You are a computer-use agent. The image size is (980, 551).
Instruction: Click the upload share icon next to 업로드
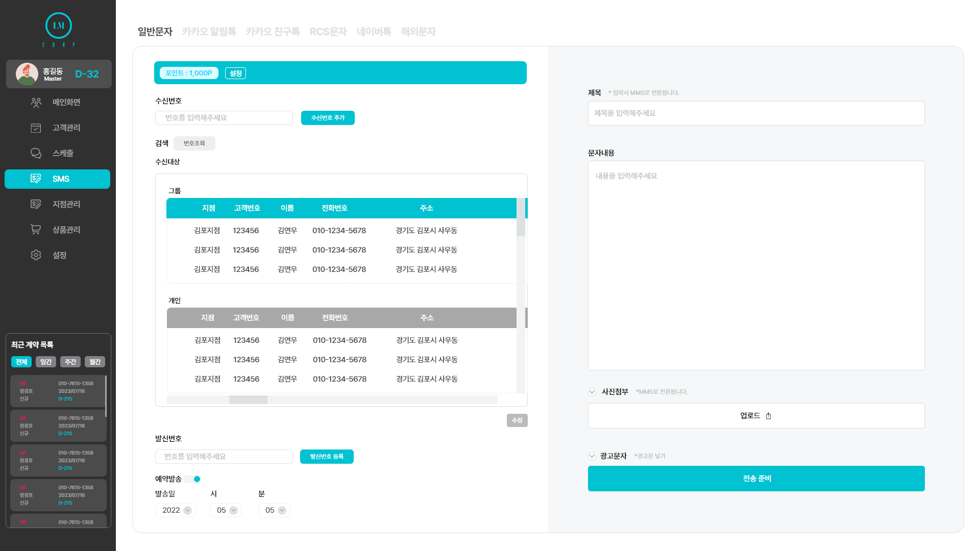point(768,416)
